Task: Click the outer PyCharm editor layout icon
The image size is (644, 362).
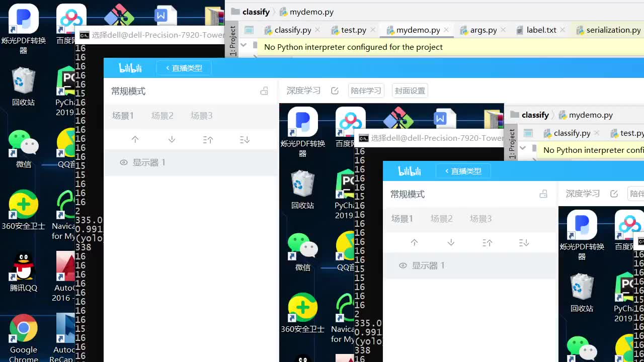Action: (x=249, y=30)
